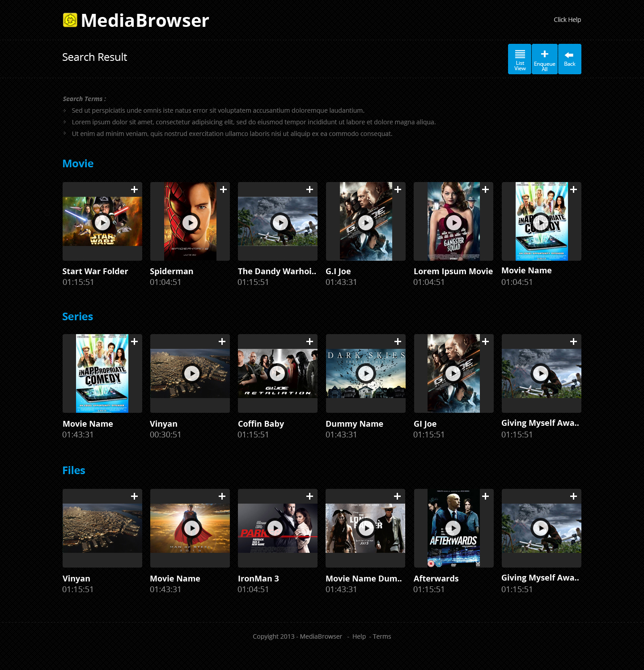Enqueue Lorem Ipsum Movie with plus icon

tap(485, 190)
